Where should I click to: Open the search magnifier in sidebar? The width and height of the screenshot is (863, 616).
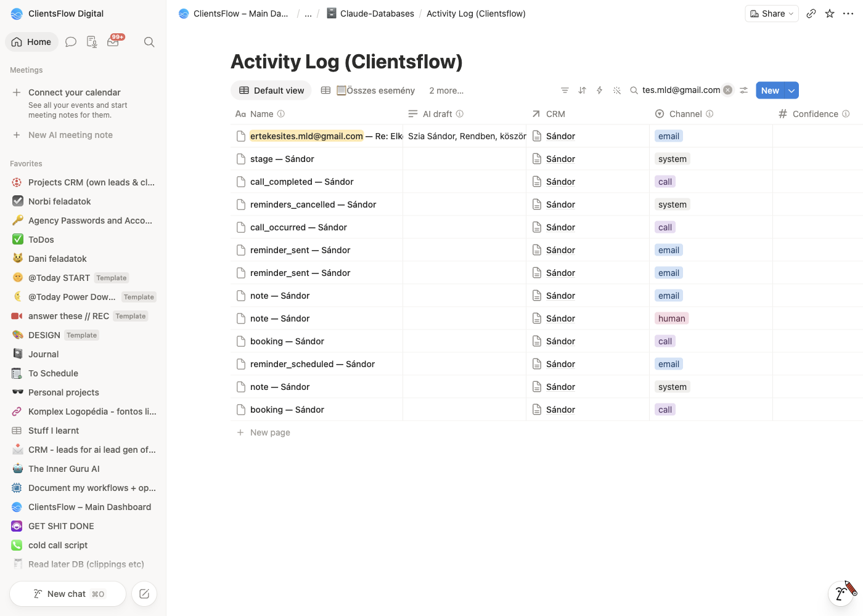pos(149,42)
